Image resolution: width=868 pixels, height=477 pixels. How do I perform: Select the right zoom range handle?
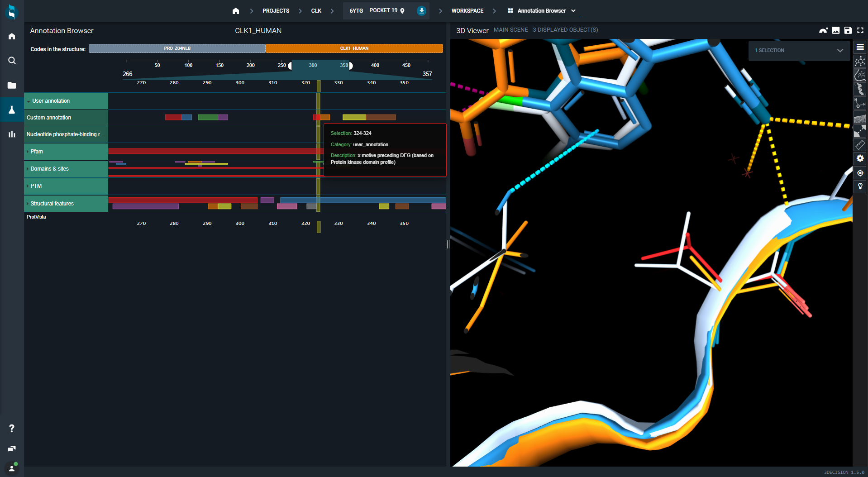coord(350,66)
